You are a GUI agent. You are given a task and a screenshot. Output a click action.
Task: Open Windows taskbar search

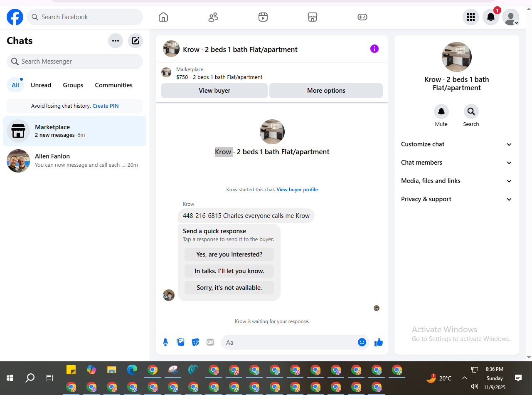coord(30,378)
